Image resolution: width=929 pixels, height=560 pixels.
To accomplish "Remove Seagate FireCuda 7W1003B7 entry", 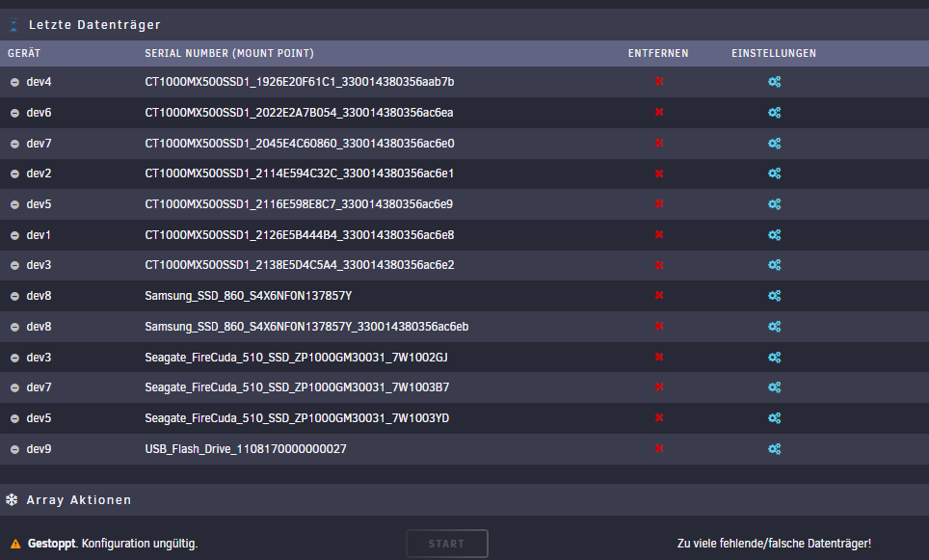I will click(659, 387).
